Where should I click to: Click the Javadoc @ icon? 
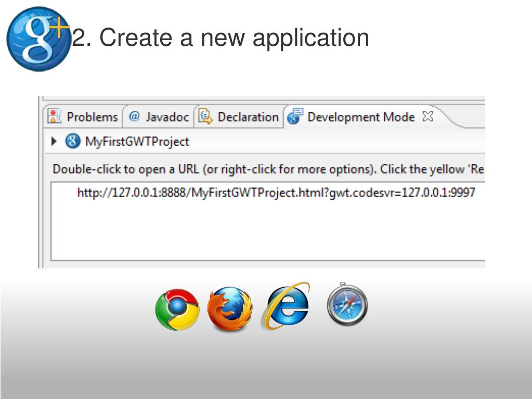coord(134,117)
